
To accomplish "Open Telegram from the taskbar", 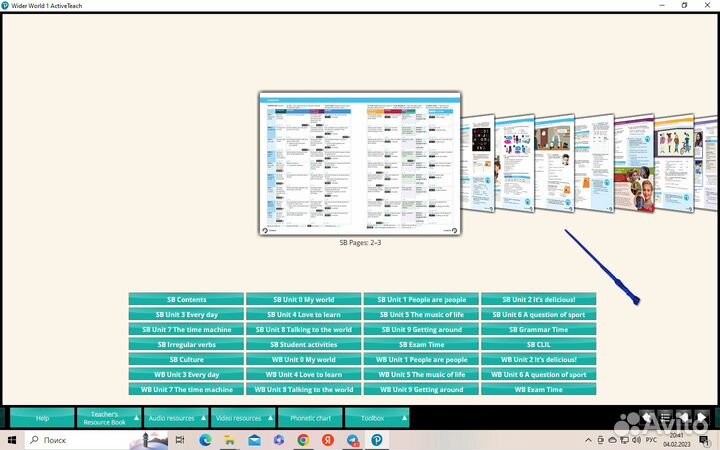I will click(x=353, y=440).
